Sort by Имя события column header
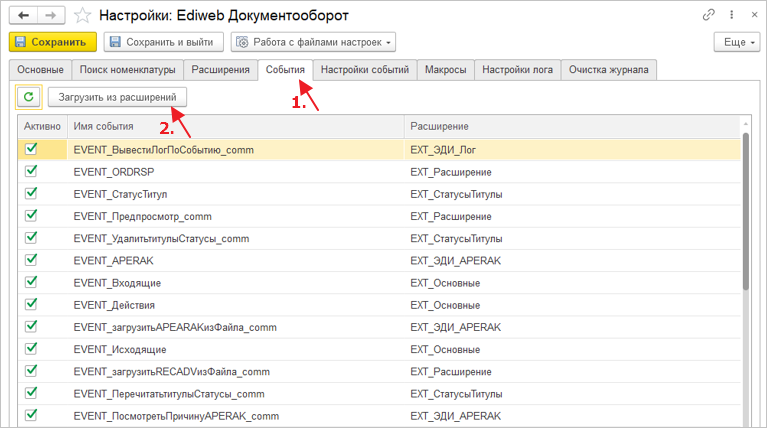 [235, 127]
